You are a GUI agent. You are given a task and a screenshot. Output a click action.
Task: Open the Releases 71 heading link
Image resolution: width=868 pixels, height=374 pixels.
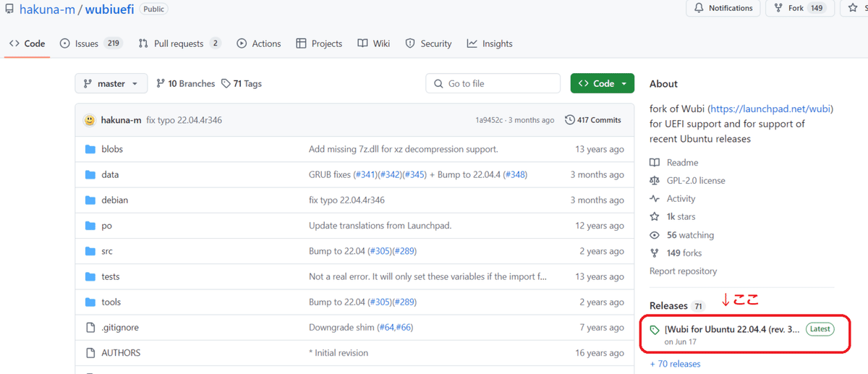[x=677, y=305]
